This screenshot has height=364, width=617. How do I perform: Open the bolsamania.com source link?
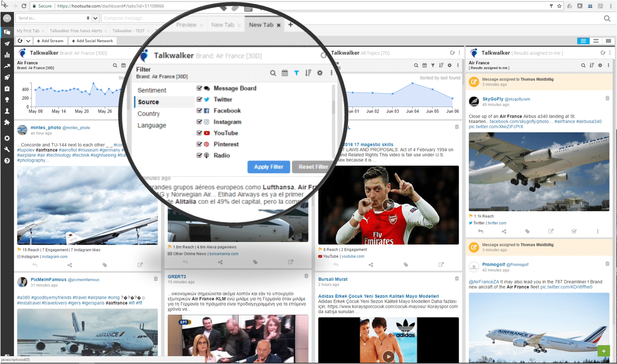[223, 253]
